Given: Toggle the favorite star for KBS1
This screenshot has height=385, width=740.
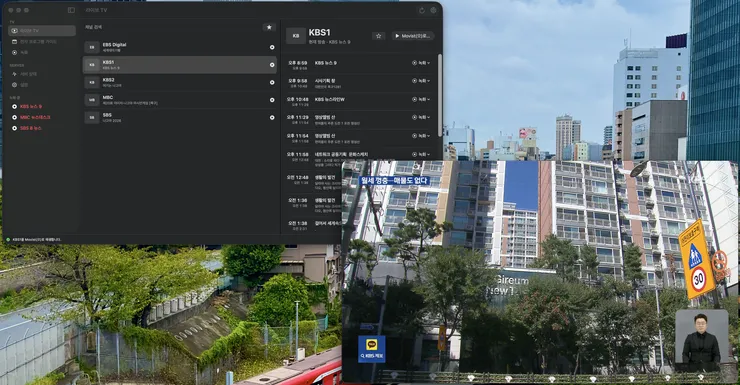Looking at the screenshot, I should (378, 36).
